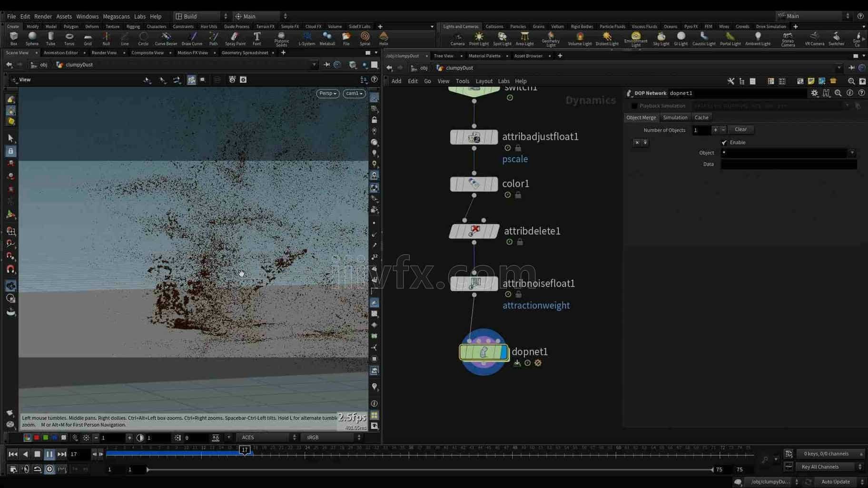Create a Box from the shelf
Screen dimensions: 868x488
(14, 39)
